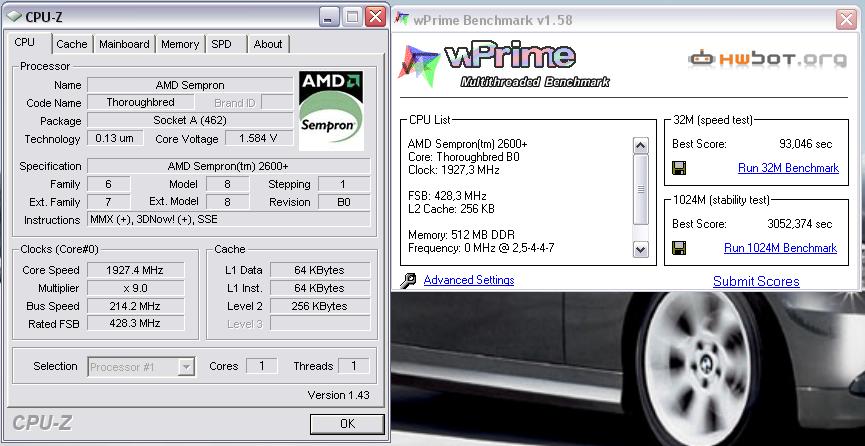Click 'Clock: 1927,3 MHz' in CPU List
The image size is (865, 446).
pyautogui.click(x=453, y=171)
